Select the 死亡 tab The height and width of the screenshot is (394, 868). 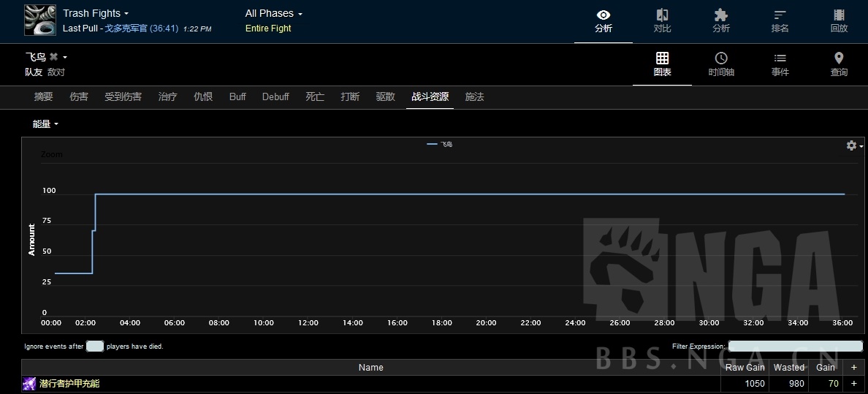[315, 97]
